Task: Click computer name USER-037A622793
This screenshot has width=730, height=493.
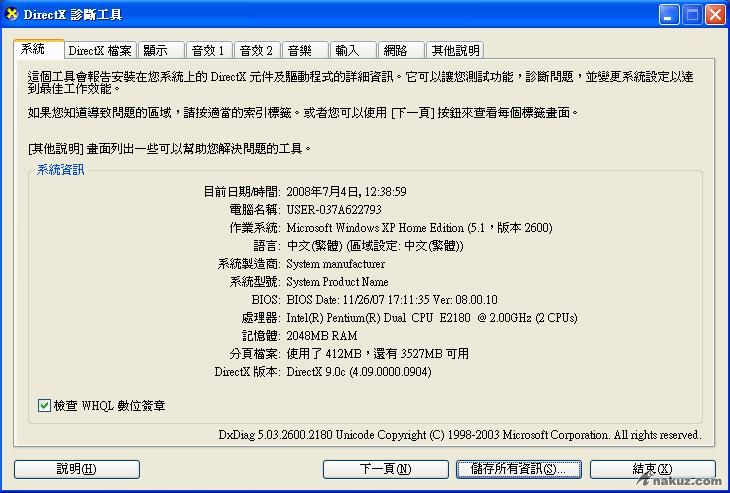Action: pos(334,210)
